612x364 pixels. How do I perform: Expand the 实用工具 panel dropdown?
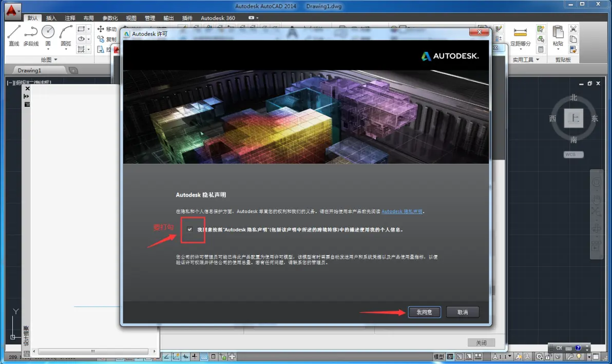tap(538, 60)
